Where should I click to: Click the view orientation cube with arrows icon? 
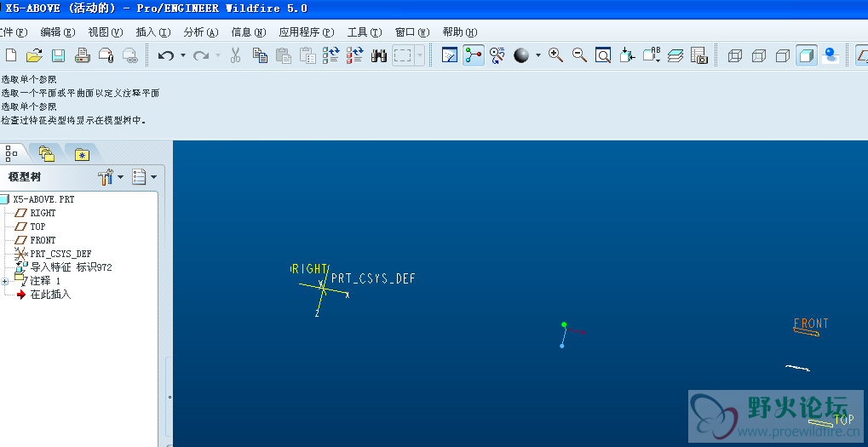[627, 55]
